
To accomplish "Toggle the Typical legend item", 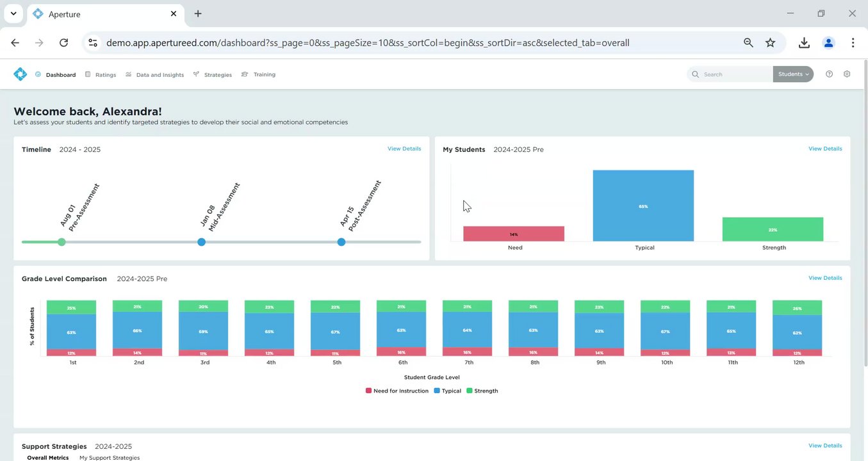I will point(448,391).
